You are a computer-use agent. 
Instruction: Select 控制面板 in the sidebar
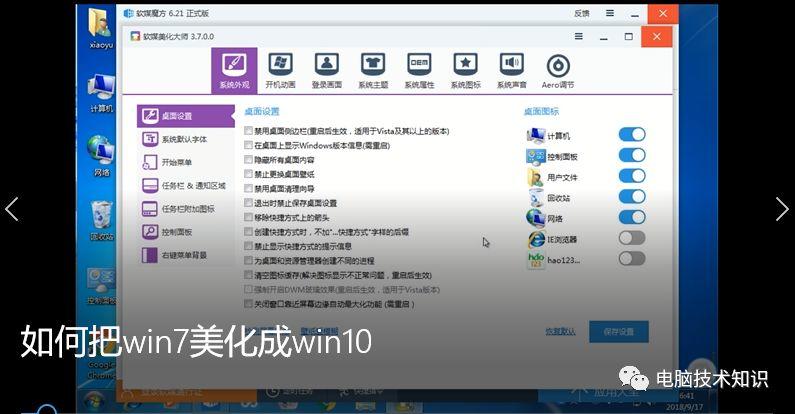186,232
